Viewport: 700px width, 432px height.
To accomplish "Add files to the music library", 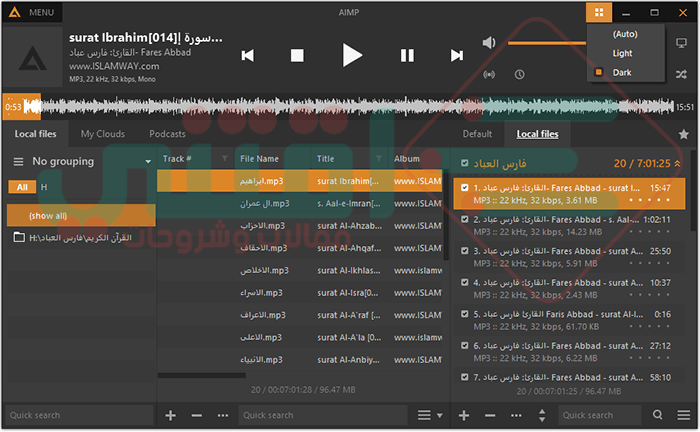I will pyautogui.click(x=171, y=415).
